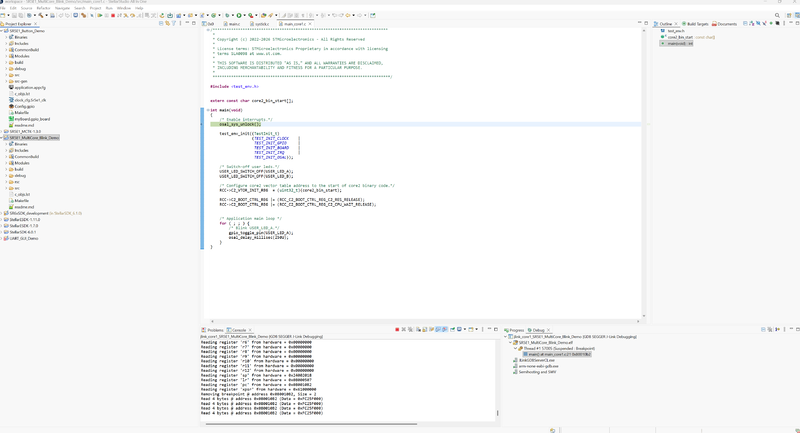Switch to the Progress tab
The image size is (800, 433).
[x=514, y=330]
